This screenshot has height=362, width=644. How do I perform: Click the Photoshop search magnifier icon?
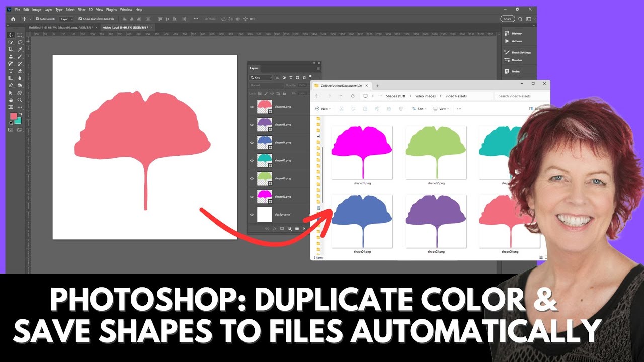(x=520, y=19)
